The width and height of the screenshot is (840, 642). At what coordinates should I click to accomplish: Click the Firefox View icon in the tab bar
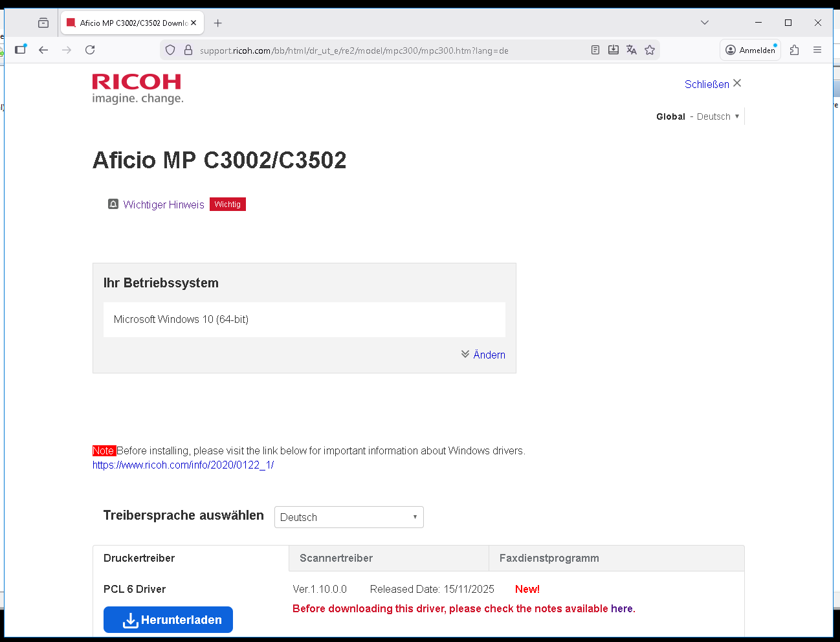click(43, 23)
